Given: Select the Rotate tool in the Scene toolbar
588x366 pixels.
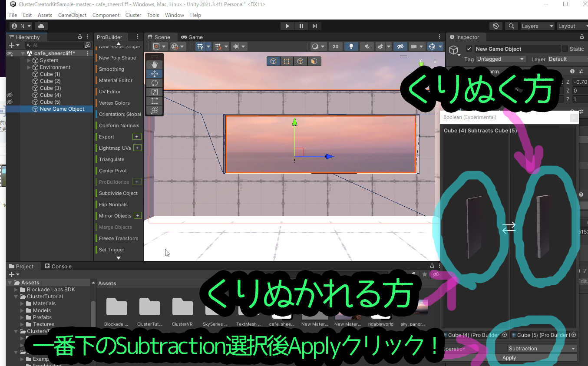Looking at the screenshot, I should [155, 82].
